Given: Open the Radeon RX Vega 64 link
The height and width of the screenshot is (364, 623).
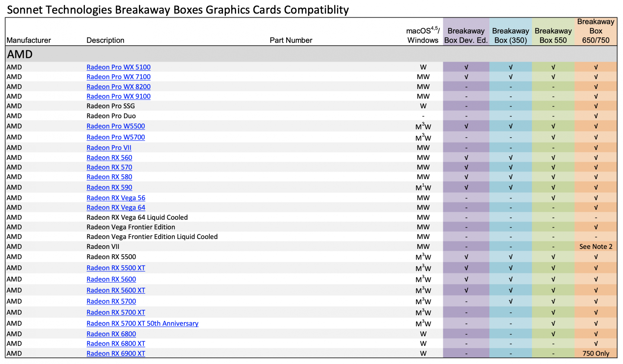Looking at the screenshot, I should [116, 208].
